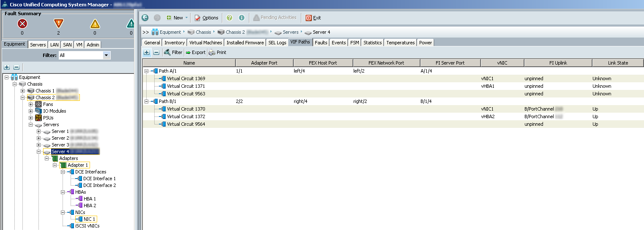Click the Export button

coord(195,52)
